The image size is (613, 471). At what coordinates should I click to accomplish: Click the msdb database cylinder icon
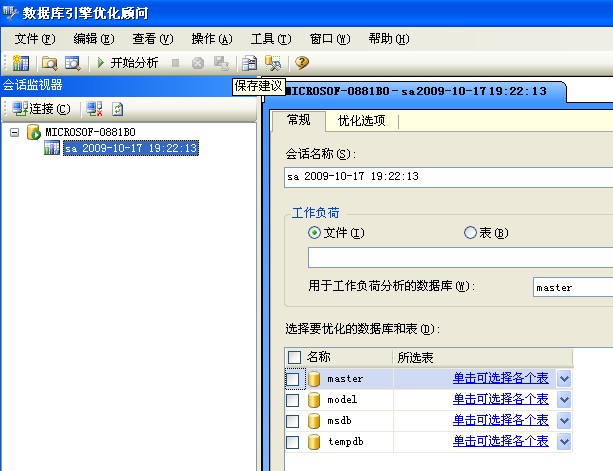pyautogui.click(x=314, y=421)
